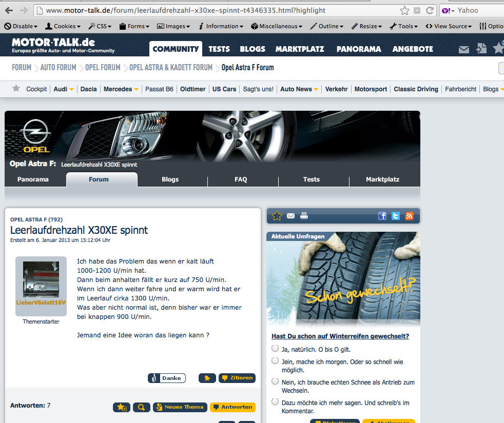The width and height of the screenshot is (504, 423).
Task: Click the Cockpit star icon
Action: [x=16, y=88]
